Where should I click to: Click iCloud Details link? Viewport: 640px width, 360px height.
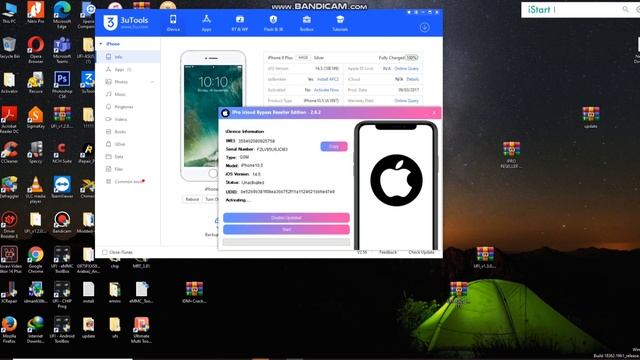[413, 79]
